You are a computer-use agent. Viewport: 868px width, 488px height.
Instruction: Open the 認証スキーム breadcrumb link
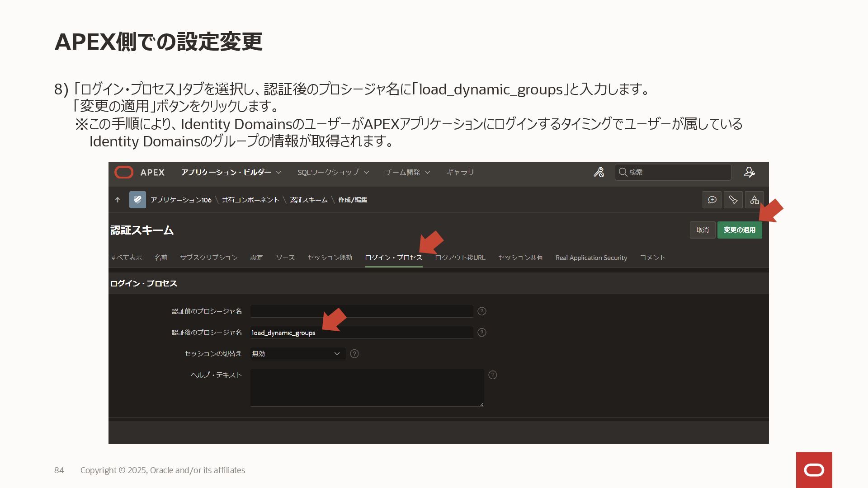point(308,200)
